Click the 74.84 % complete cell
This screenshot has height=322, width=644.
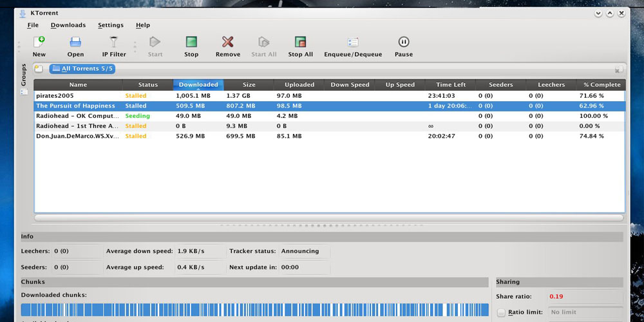[591, 136]
